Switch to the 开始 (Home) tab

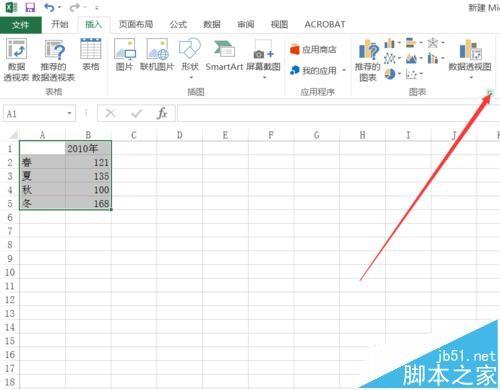[60, 24]
